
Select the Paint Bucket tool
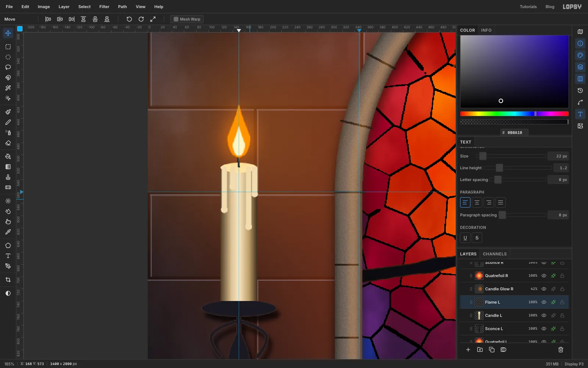(x=8, y=156)
